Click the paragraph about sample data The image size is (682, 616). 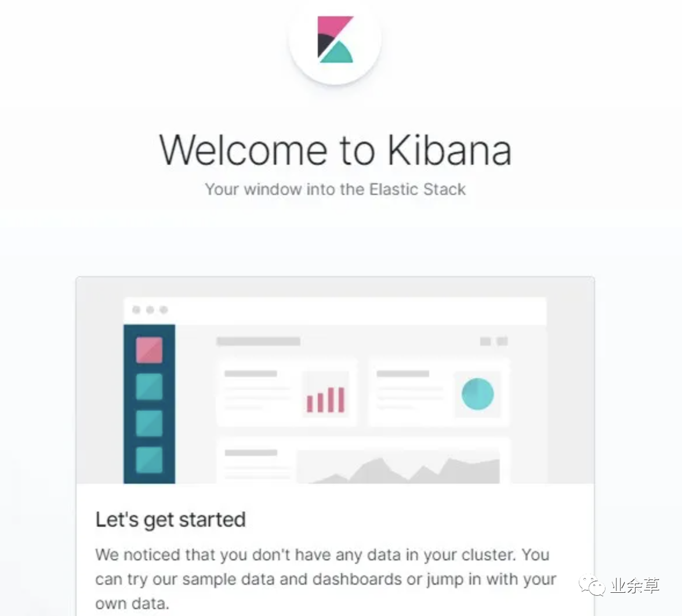pyautogui.click(x=326, y=579)
